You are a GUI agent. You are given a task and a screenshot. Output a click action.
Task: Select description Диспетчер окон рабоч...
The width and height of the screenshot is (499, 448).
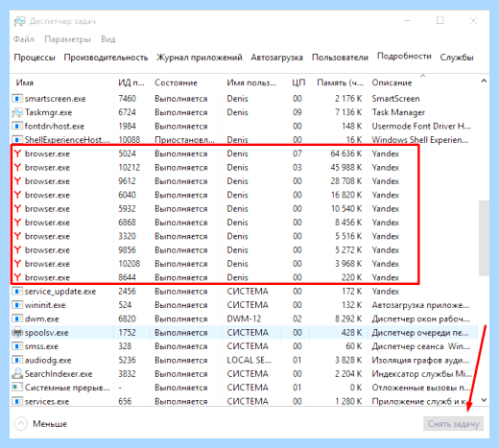[x=420, y=318]
